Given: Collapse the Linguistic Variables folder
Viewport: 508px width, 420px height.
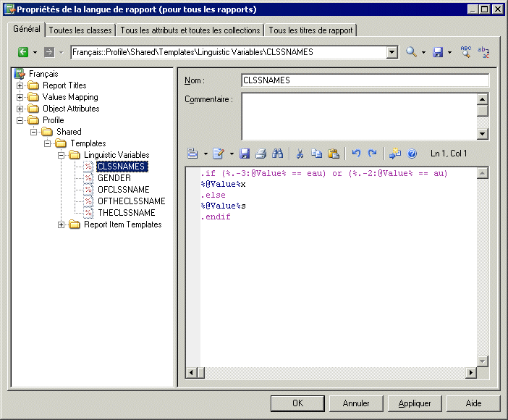Looking at the screenshot, I should (x=62, y=155).
